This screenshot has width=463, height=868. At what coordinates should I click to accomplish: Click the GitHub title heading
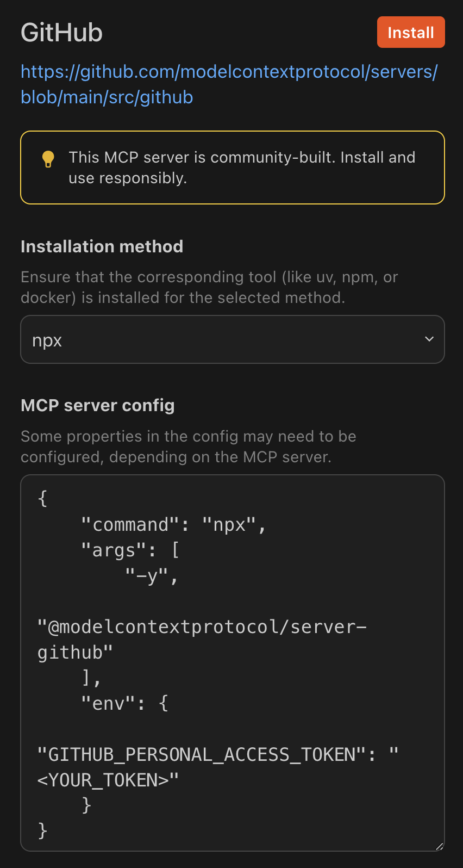pos(61,33)
